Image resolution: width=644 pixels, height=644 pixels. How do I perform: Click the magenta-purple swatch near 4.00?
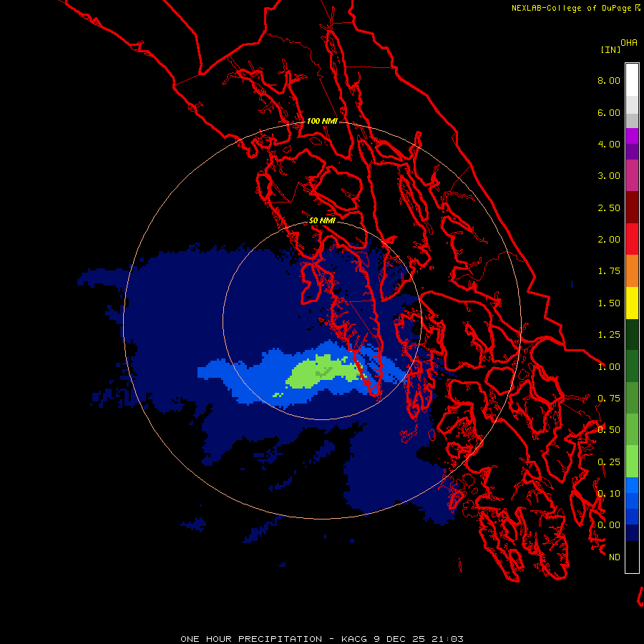click(x=632, y=136)
